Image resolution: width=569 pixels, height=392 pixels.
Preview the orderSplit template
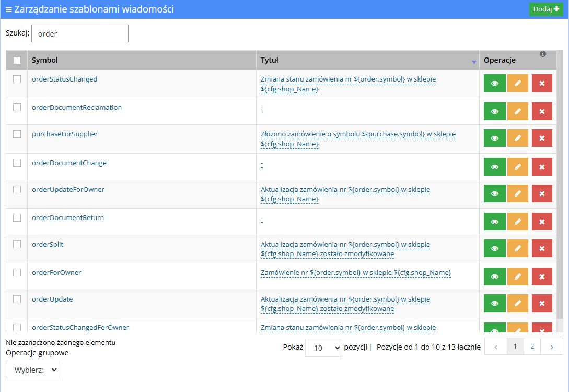click(x=495, y=248)
